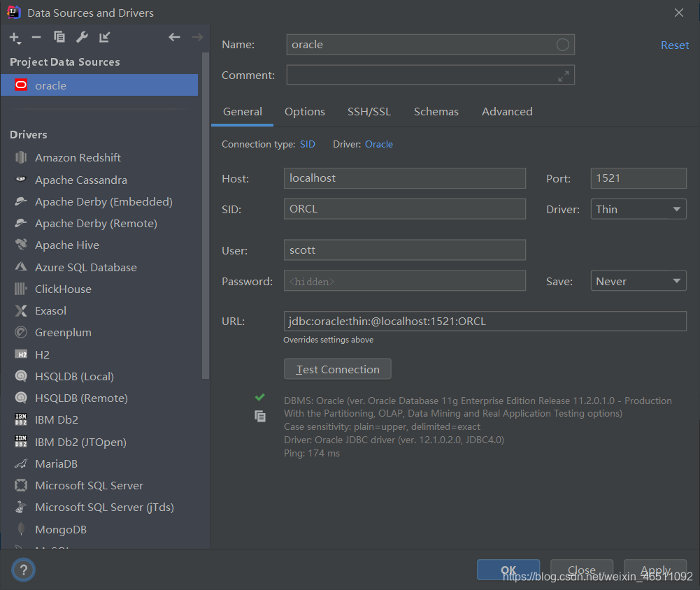This screenshot has height=590, width=700.
Task: Click the Apply button
Action: [655, 570]
